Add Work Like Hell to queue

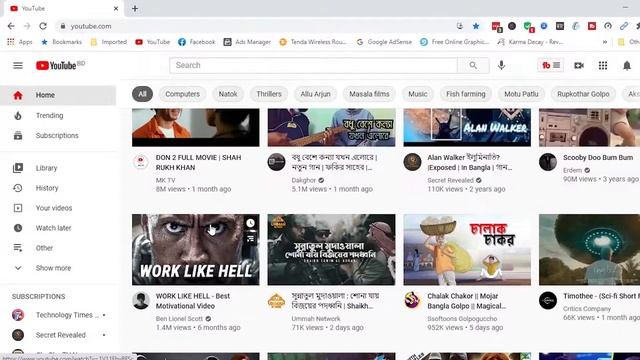pyautogui.click(x=250, y=238)
